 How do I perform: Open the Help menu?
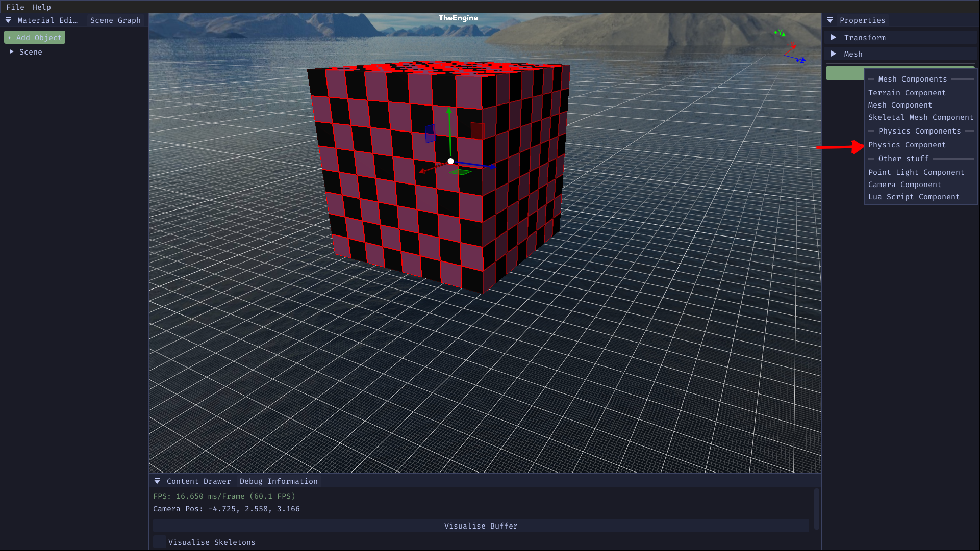click(41, 7)
